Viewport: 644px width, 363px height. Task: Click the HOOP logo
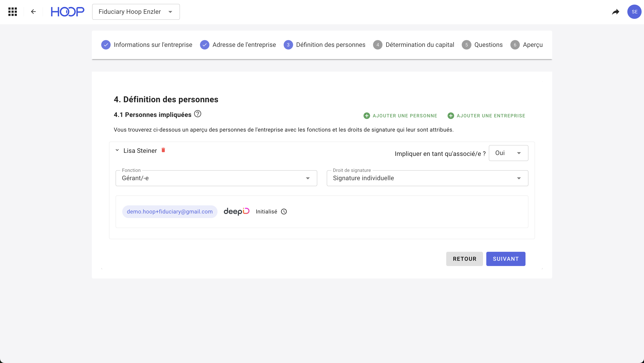[67, 12]
